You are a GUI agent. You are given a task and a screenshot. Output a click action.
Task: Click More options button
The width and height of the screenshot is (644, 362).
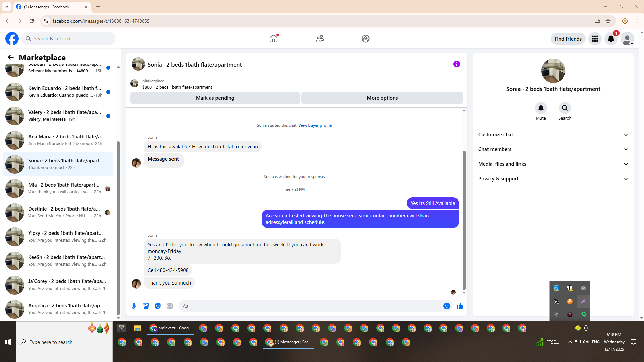click(382, 98)
